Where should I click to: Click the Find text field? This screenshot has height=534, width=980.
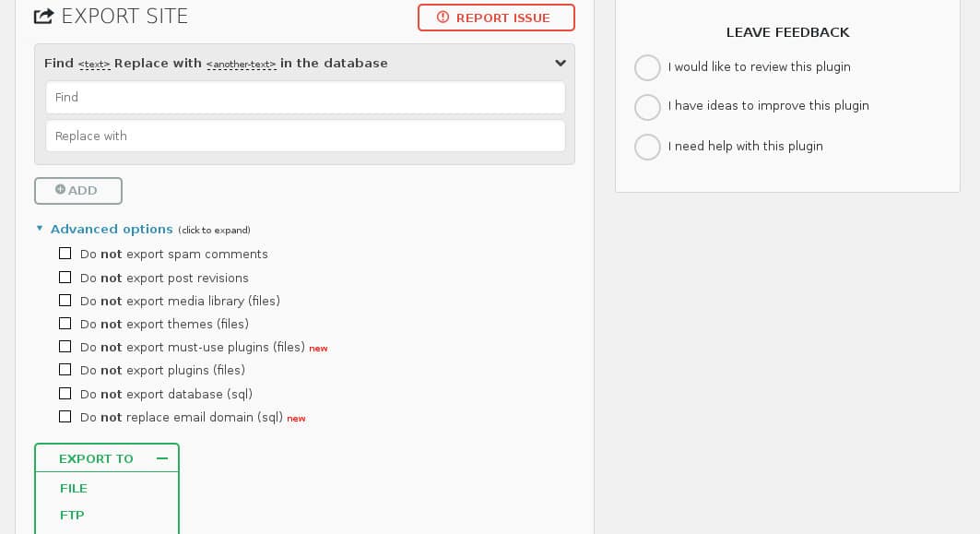coord(305,98)
